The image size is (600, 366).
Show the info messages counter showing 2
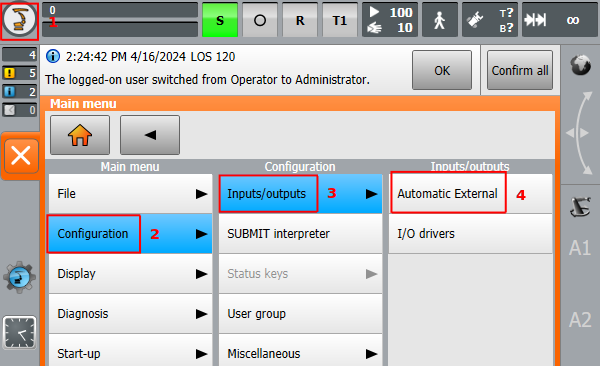pos(20,92)
